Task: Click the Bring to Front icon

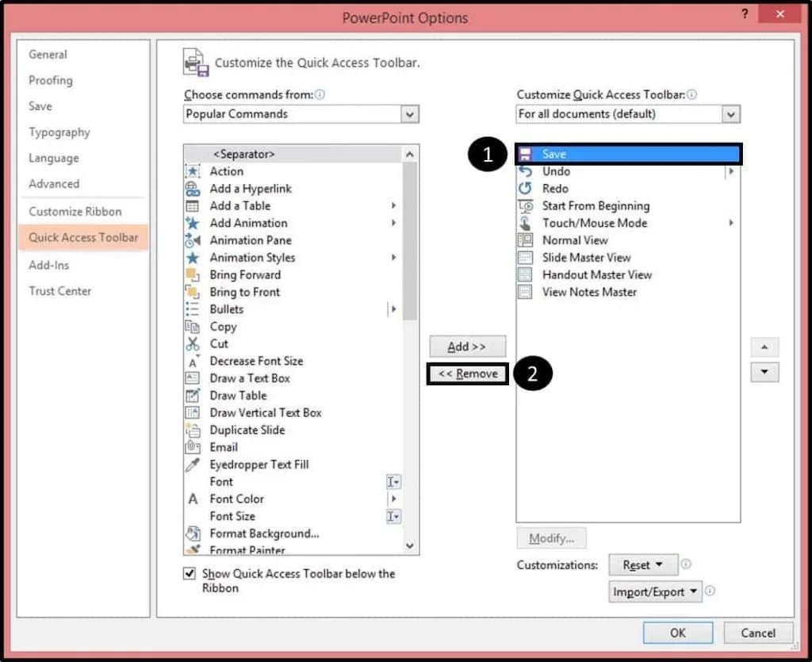Action: (x=192, y=292)
